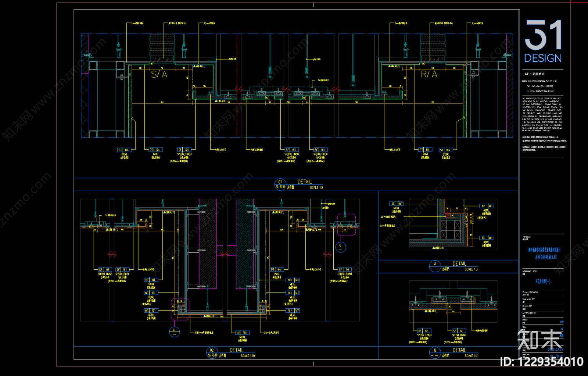Click the left PT 104 paint tag
The height and width of the screenshot is (376, 588).
[x=155, y=150]
